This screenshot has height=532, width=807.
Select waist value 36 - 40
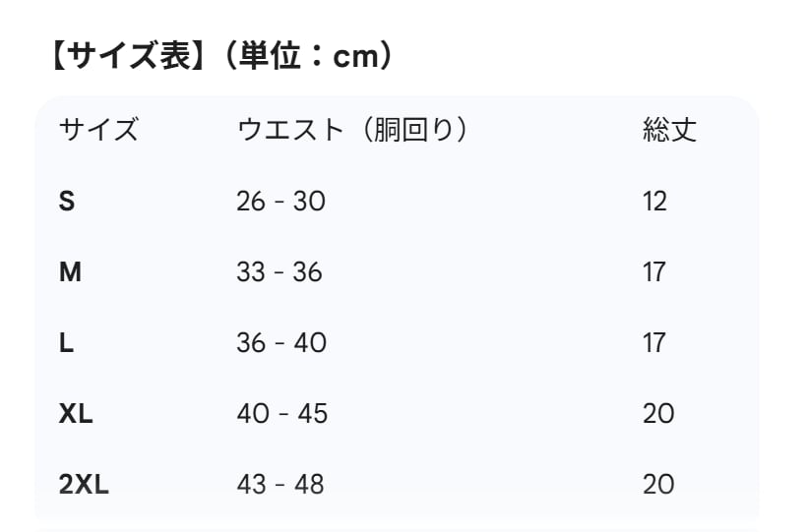pyautogui.click(x=281, y=343)
